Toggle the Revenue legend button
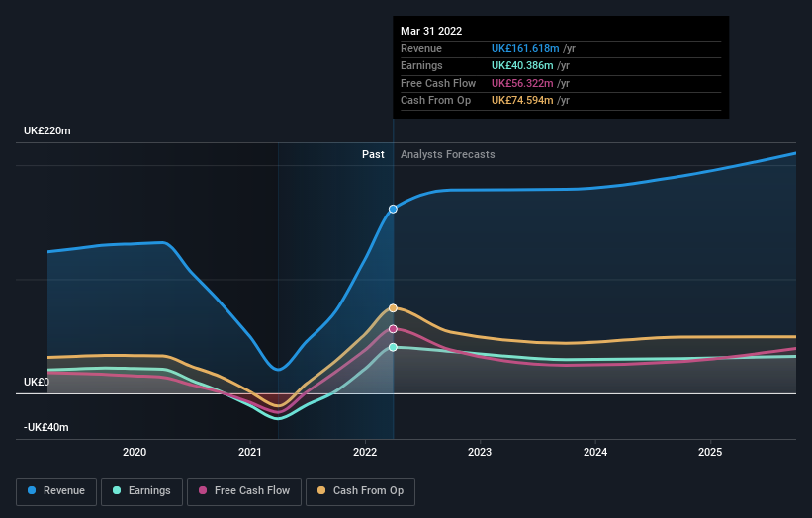The image size is (812, 518). pyautogui.click(x=56, y=491)
